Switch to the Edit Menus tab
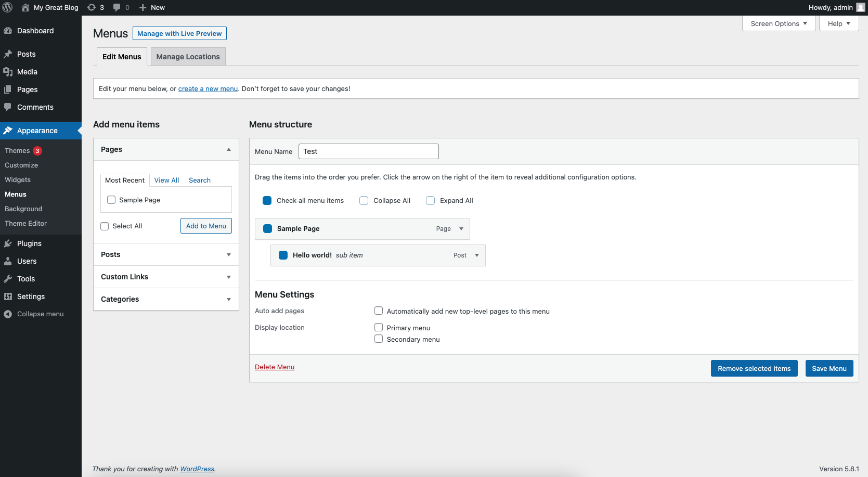The height and width of the screenshot is (477, 868). pyautogui.click(x=122, y=57)
